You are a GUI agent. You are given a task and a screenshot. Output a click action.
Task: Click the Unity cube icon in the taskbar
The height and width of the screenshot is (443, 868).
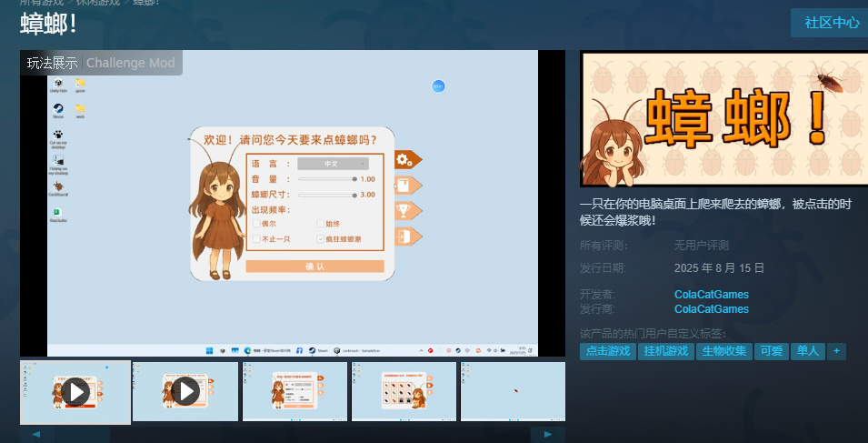coord(223,350)
